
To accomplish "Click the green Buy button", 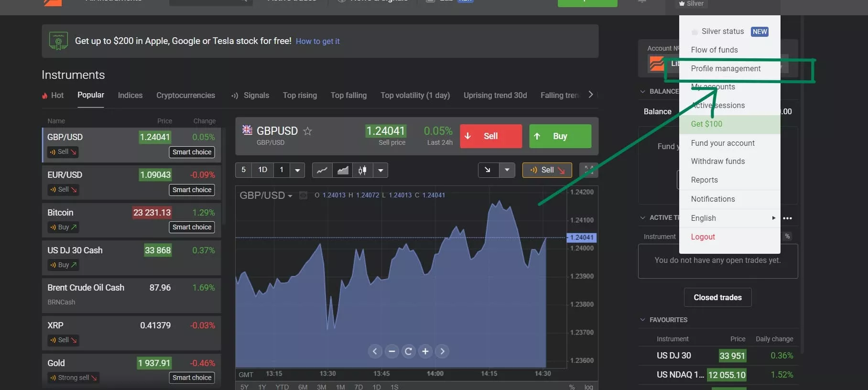I will [x=560, y=136].
